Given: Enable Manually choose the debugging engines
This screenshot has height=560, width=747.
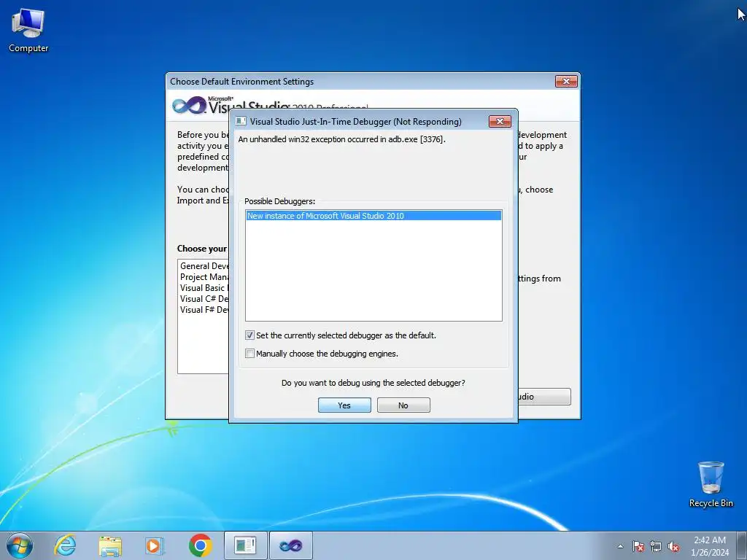Looking at the screenshot, I should (x=249, y=354).
